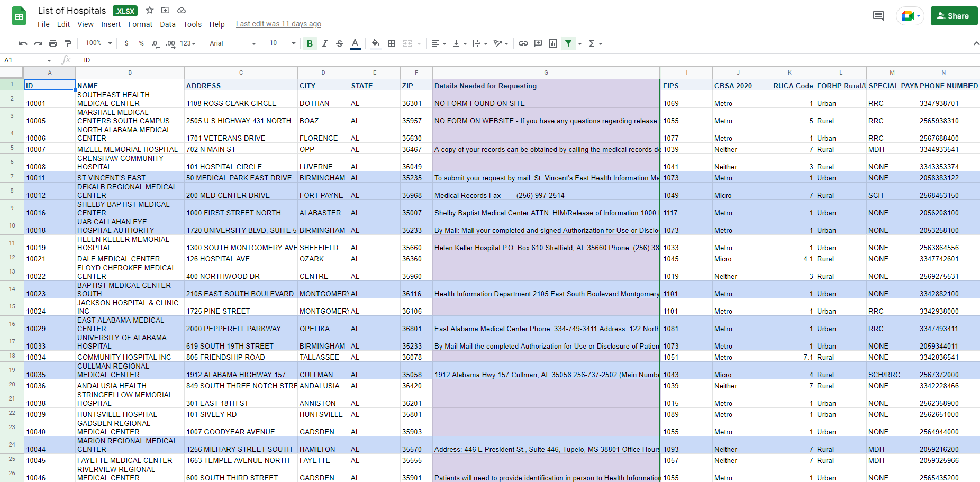Open the fill color picker

coord(375,43)
